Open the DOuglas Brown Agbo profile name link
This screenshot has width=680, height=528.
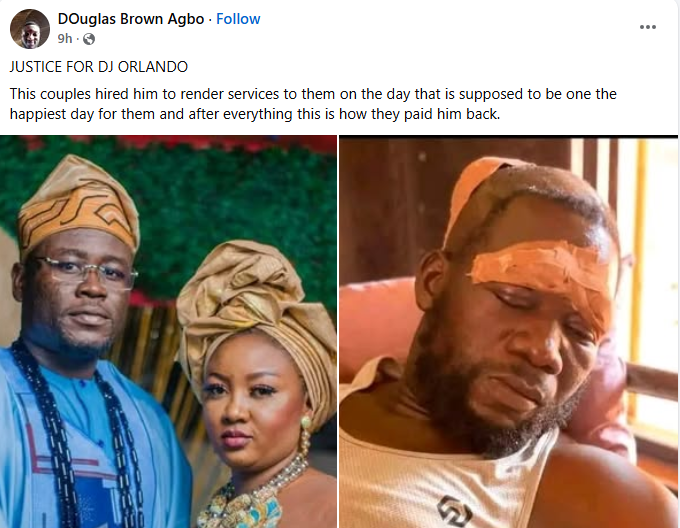click(131, 19)
